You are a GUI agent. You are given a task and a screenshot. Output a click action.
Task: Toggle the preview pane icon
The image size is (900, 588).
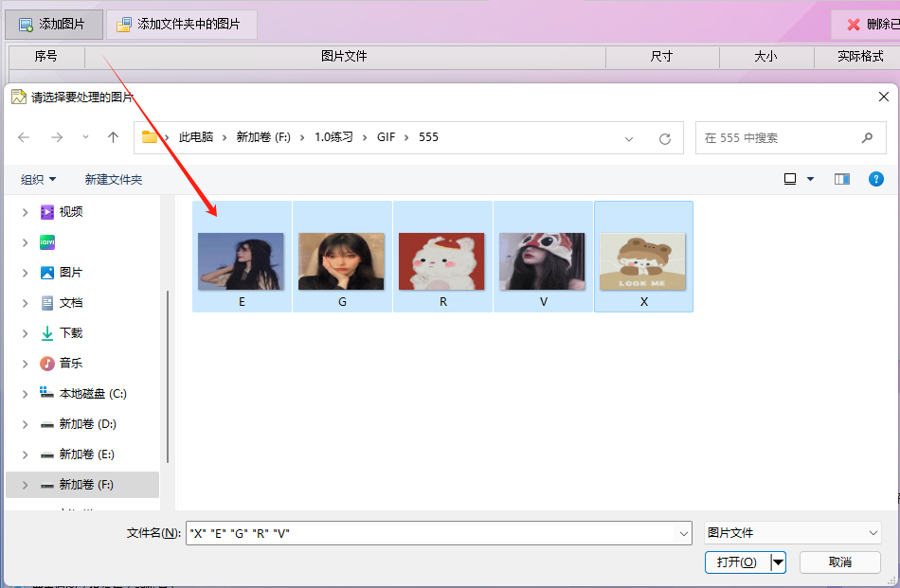(841, 179)
